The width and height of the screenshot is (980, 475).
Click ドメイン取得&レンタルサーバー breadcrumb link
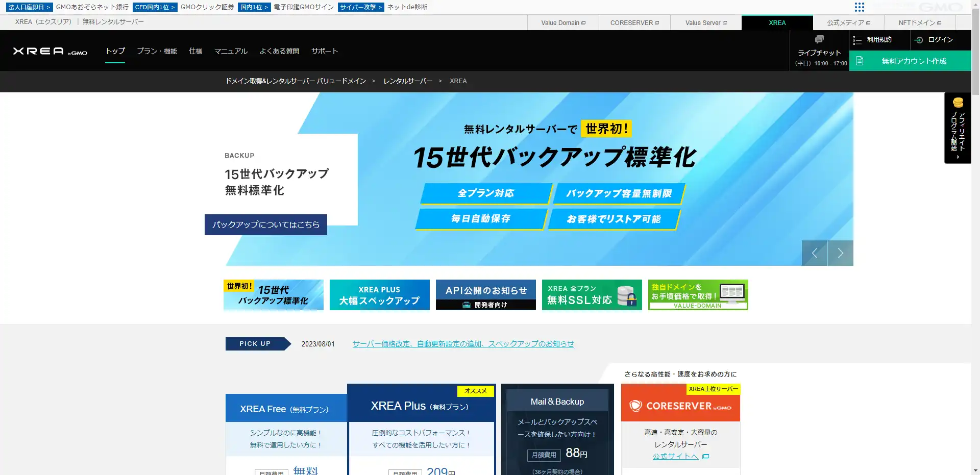pos(296,81)
